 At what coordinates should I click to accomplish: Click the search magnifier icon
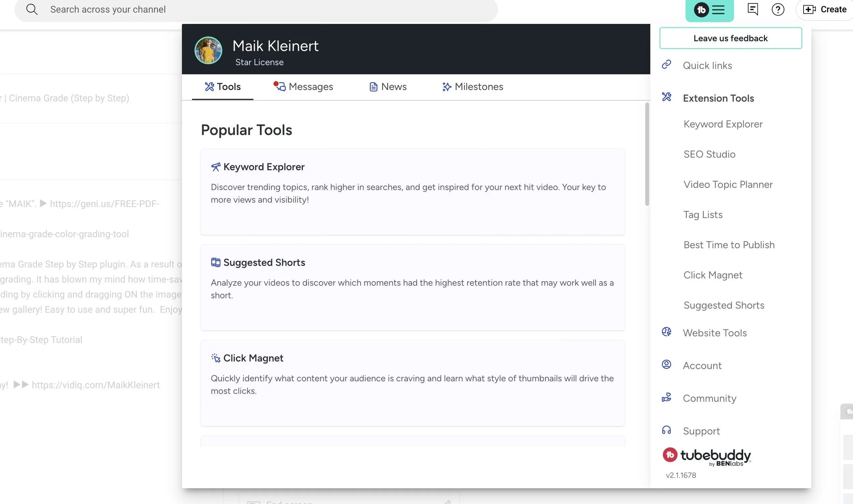(x=32, y=9)
